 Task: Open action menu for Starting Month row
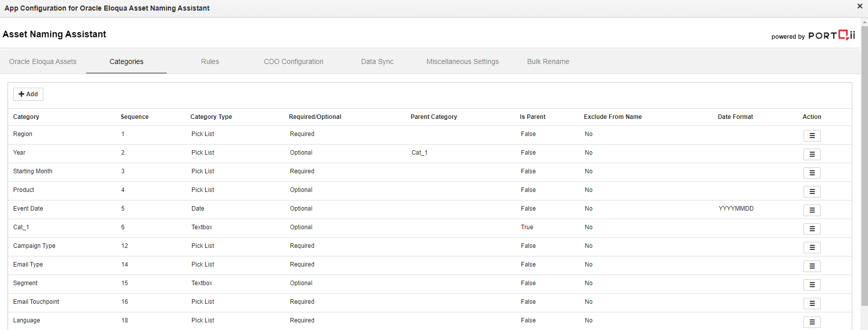pyautogui.click(x=812, y=173)
